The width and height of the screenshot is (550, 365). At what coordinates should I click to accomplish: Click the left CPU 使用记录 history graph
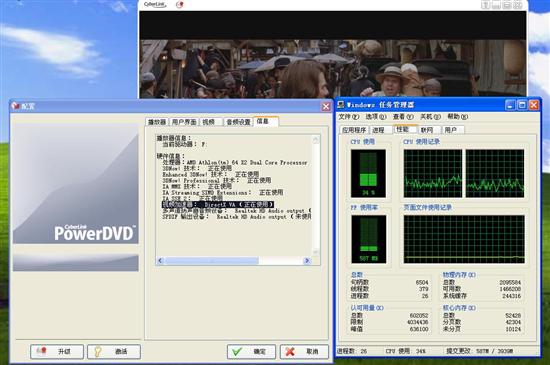click(x=433, y=174)
